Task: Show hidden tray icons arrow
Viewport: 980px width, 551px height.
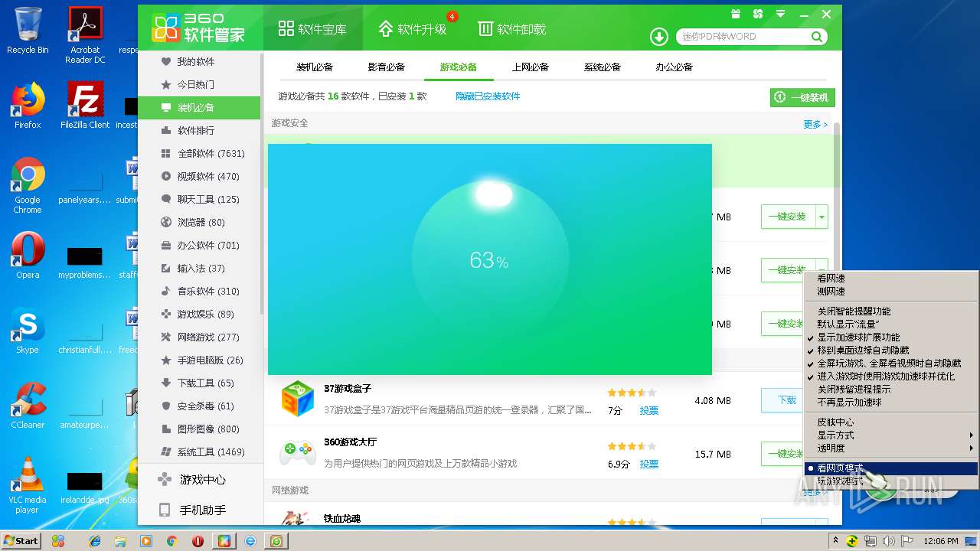Action: click(x=835, y=541)
